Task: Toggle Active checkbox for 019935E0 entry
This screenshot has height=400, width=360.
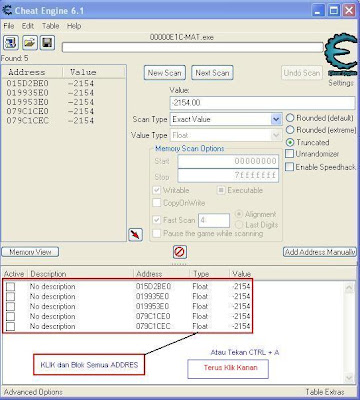Action: click(x=10, y=296)
